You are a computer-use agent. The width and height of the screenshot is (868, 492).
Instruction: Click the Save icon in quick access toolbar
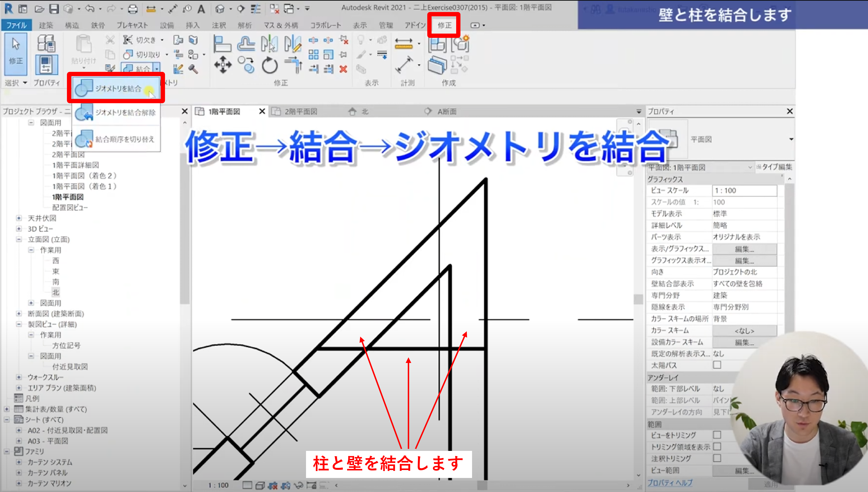click(x=54, y=9)
